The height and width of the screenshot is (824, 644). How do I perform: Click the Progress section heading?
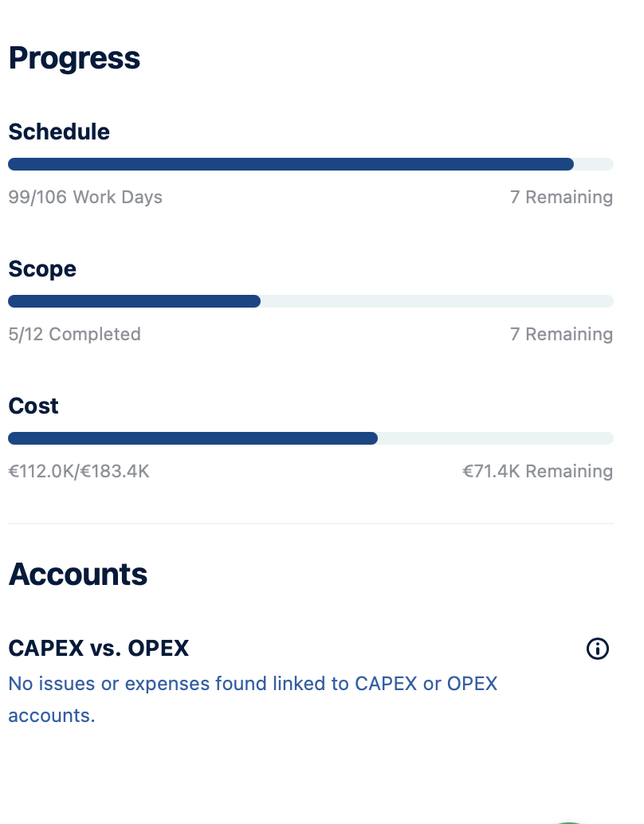point(74,58)
